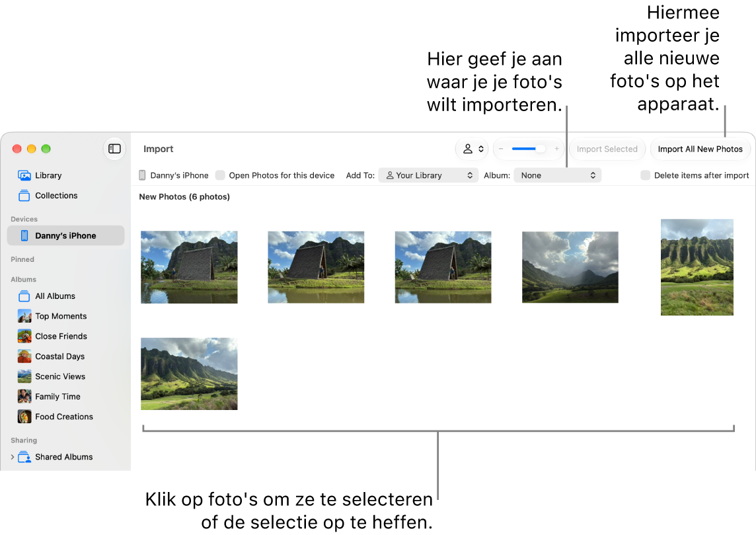Toggle the sidebar with the sidebar icon
Viewport: 756px width, 535px height.
click(114, 149)
